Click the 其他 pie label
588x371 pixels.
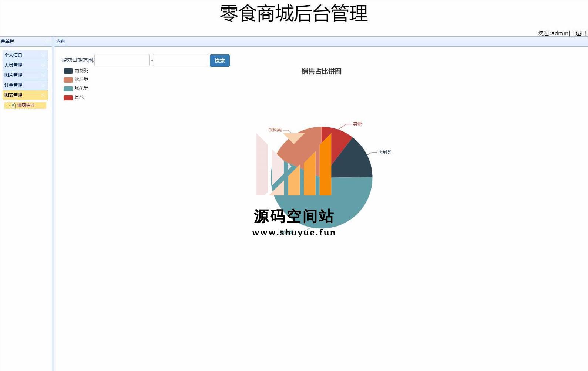[x=357, y=124]
